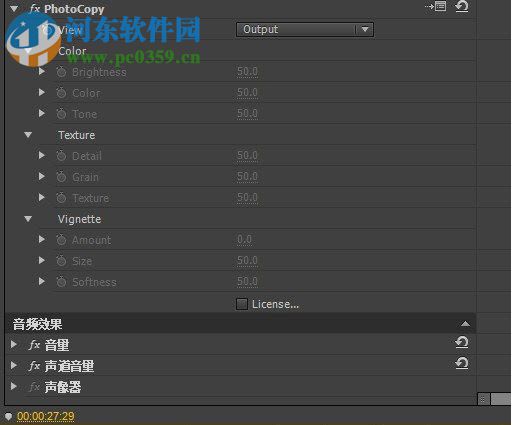
Task: Toggle Tone animation stopwatch
Action: 61,114
